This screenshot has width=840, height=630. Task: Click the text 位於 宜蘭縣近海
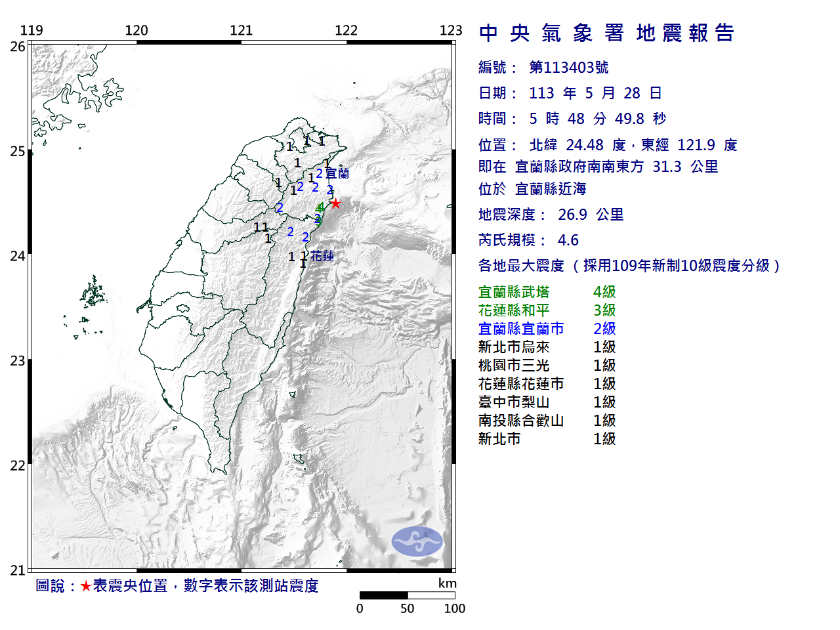[x=532, y=189]
